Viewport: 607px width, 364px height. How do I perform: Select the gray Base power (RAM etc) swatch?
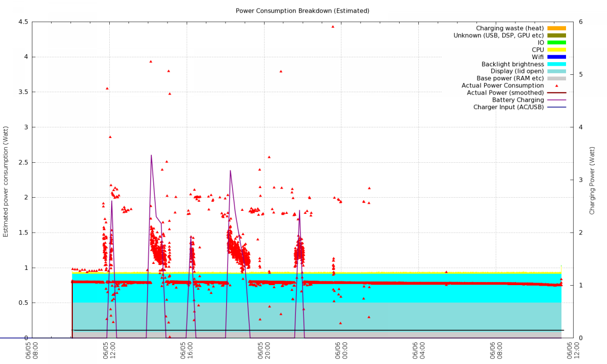556,78
